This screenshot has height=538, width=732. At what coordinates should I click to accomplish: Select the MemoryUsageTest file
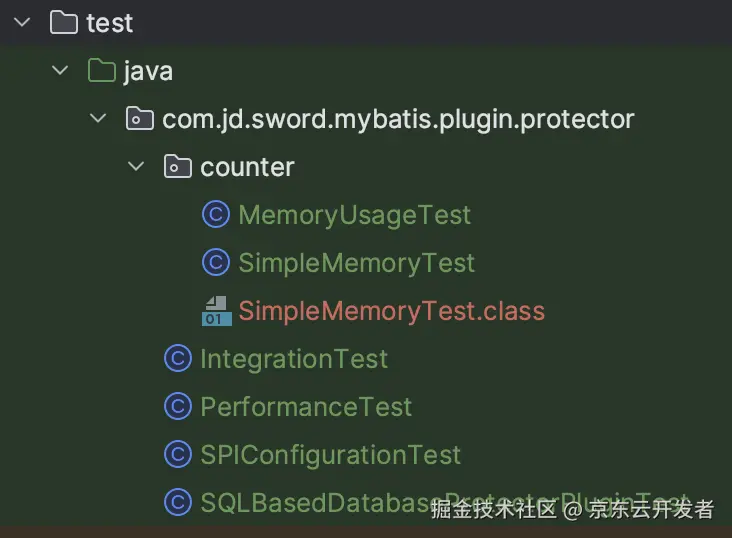(x=354, y=215)
